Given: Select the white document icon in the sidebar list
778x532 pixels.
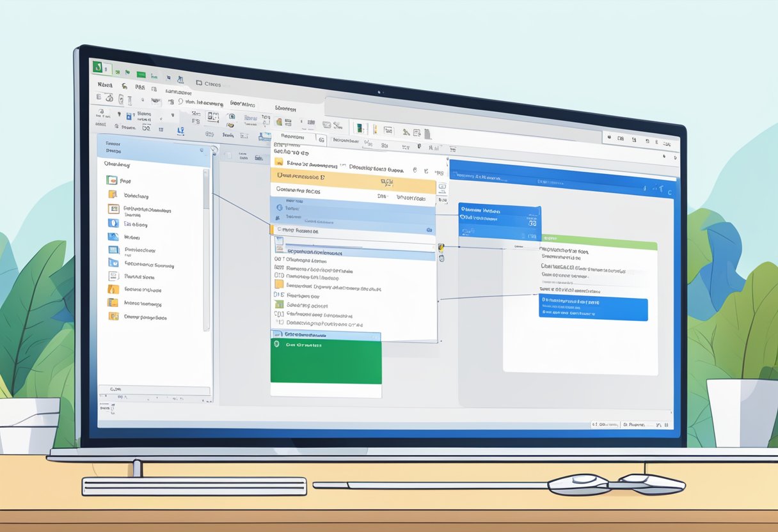Looking at the screenshot, I should [113, 276].
